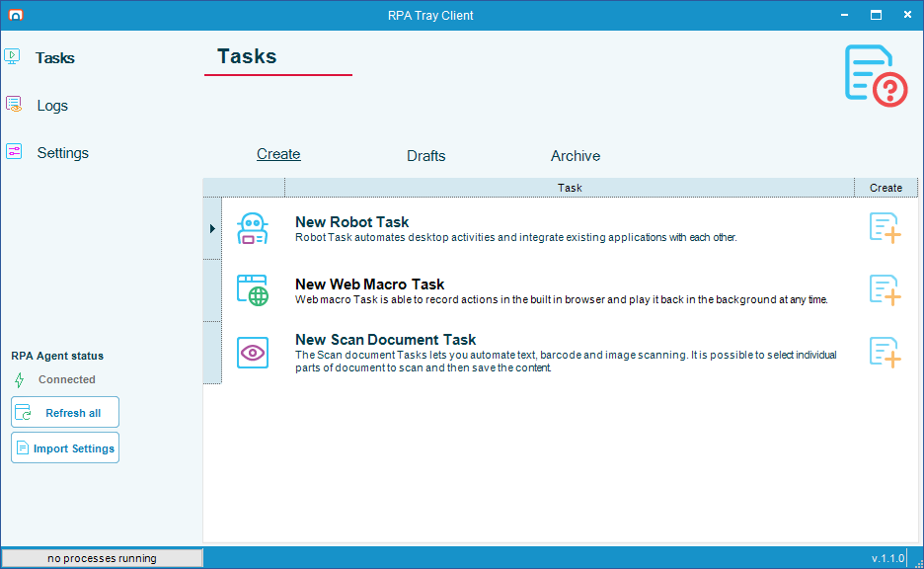924x569 pixels.
Task: Close the RPA Tray Client window
Action: tap(907, 15)
